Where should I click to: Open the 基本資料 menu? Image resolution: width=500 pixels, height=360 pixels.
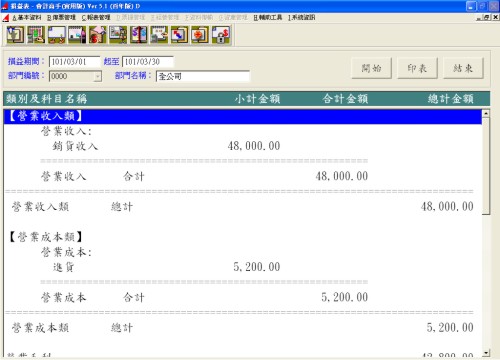pyautogui.click(x=27, y=17)
